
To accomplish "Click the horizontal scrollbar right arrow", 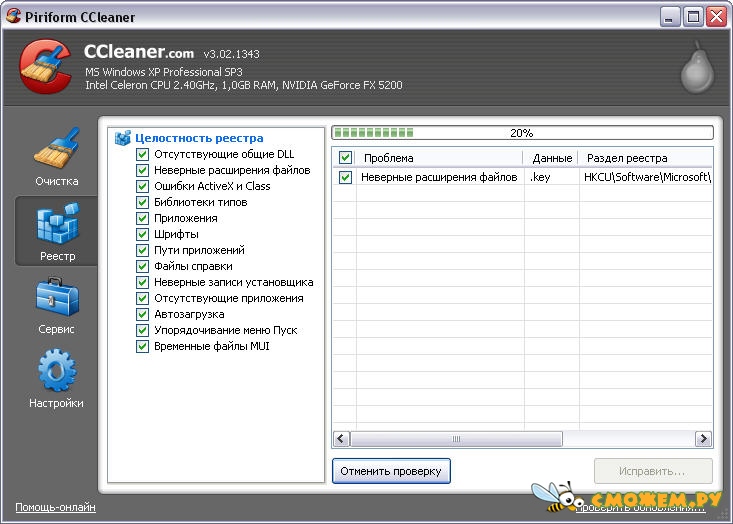I will [x=703, y=439].
